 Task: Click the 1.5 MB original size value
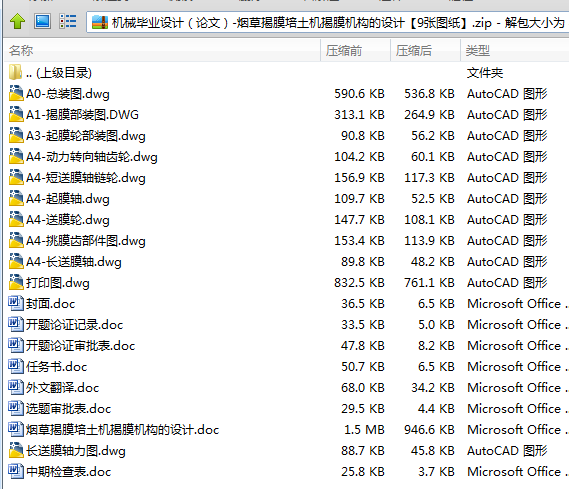(364, 430)
